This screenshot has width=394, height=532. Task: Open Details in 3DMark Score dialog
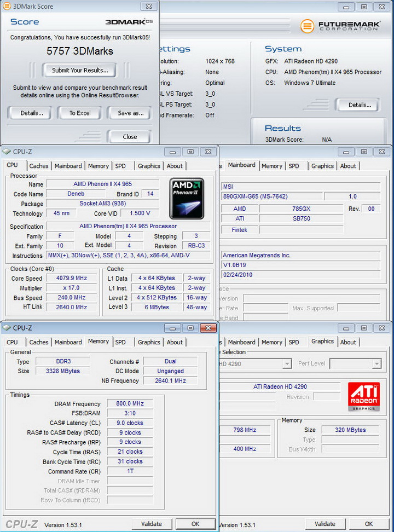[32, 113]
